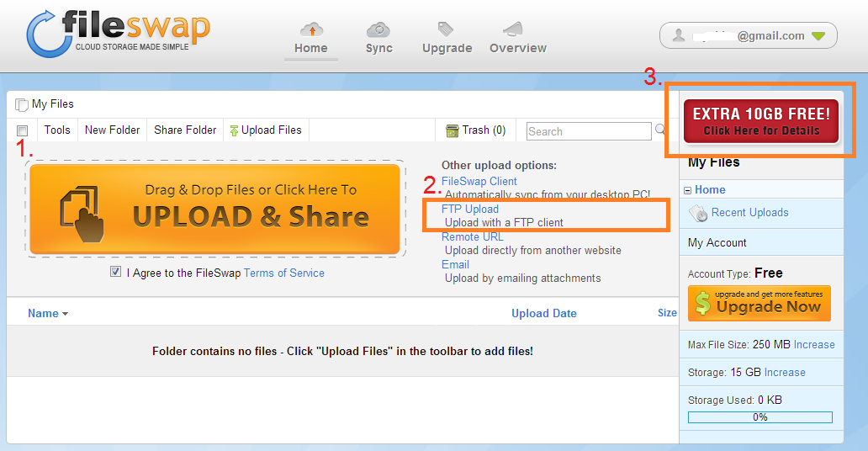
Task: Click the Trash bin icon
Action: (453, 130)
